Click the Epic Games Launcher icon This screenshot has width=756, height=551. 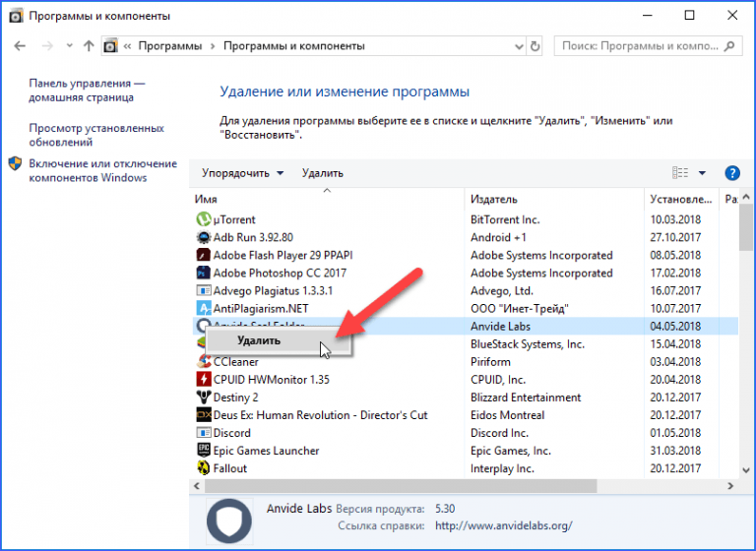tap(204, 451)
